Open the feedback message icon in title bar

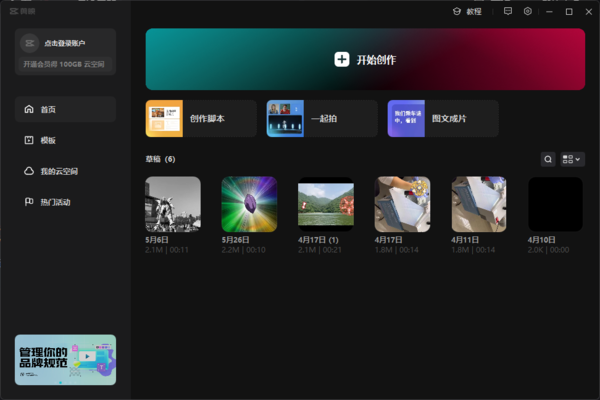click(508, 11)
